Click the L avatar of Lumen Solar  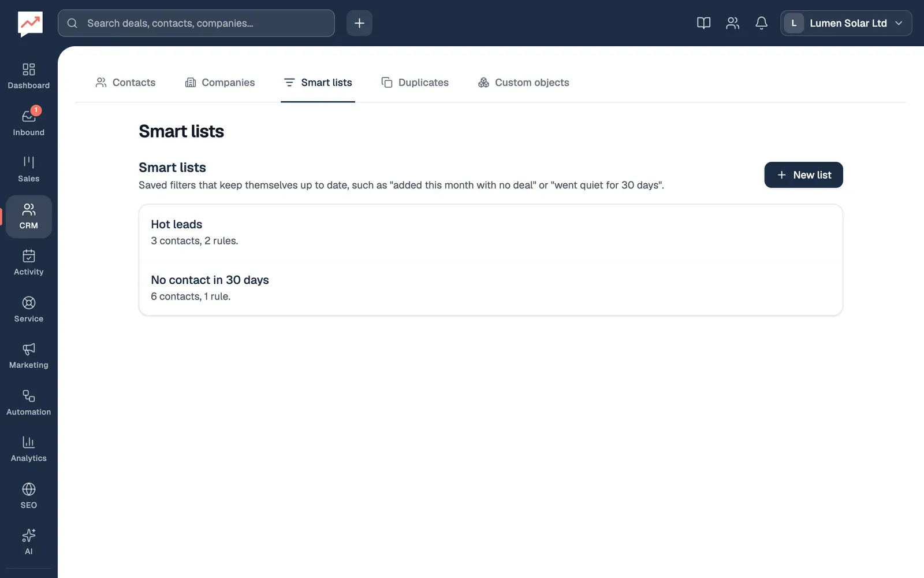click(x=793, y=23)
